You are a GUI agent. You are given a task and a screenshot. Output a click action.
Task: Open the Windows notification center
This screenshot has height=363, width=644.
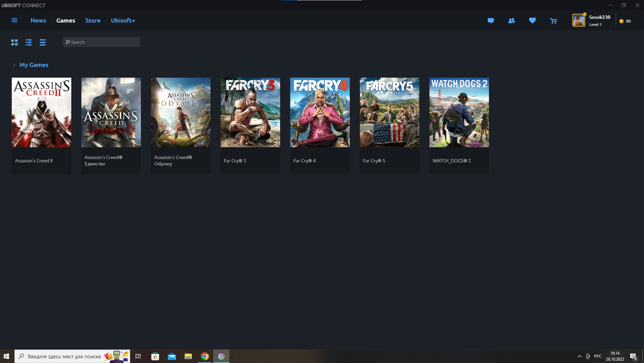click(634, 356)
